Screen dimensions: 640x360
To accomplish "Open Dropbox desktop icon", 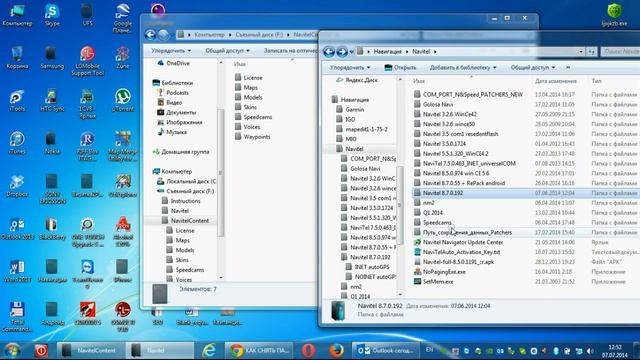I will pos(17,186).
